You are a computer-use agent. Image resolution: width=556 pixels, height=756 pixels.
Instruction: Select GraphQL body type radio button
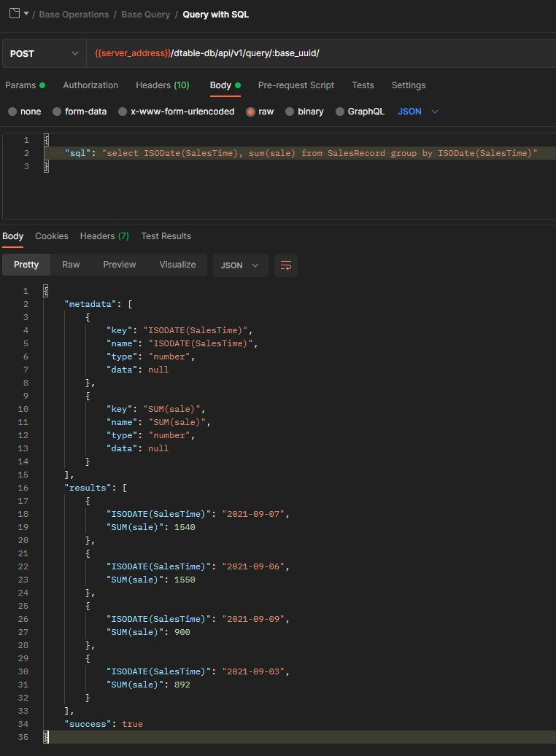[340, 112]
